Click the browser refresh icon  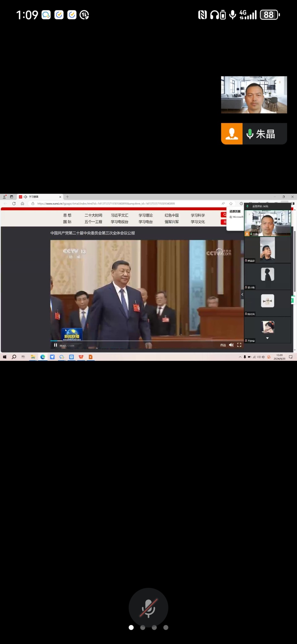pos(14,204)
